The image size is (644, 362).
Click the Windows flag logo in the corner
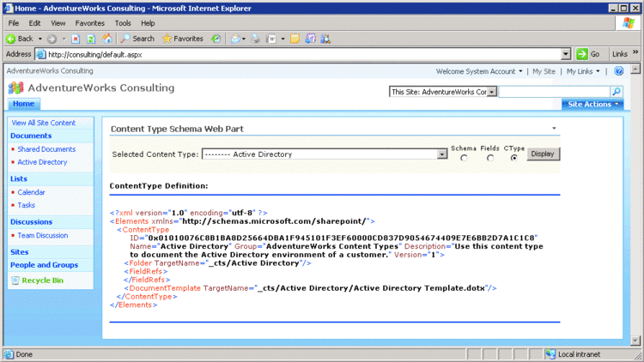point(629,23)
